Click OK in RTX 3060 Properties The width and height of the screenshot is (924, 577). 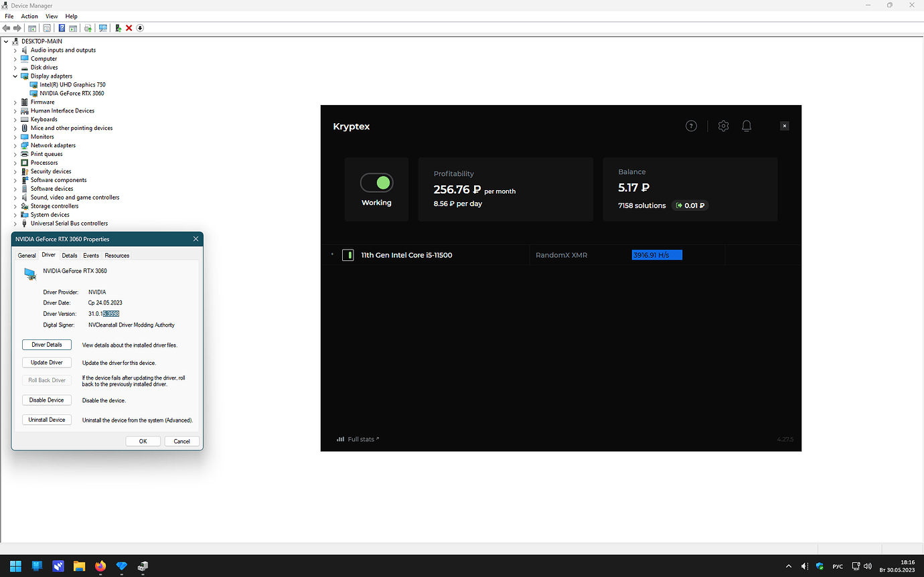(143, 441)
